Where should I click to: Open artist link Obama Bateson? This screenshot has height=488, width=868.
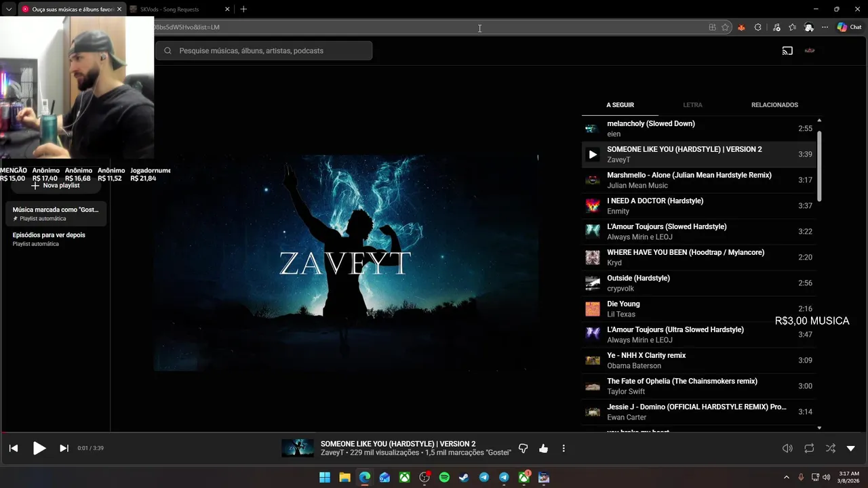pyautogui.click(x=634, y=366)
